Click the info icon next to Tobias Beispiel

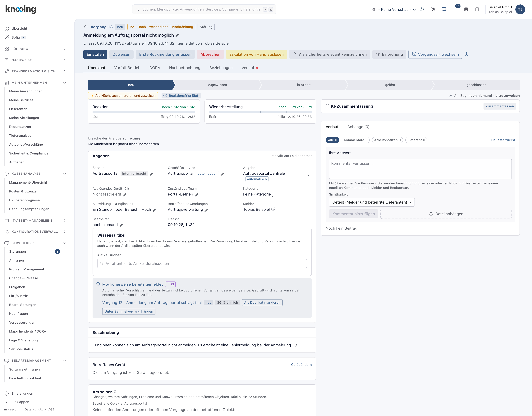click(273, 209)
